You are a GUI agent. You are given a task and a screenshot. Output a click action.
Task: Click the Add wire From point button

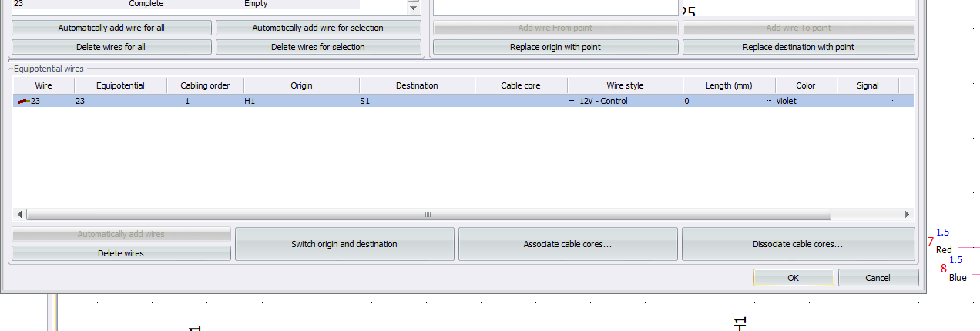point(555,28)
